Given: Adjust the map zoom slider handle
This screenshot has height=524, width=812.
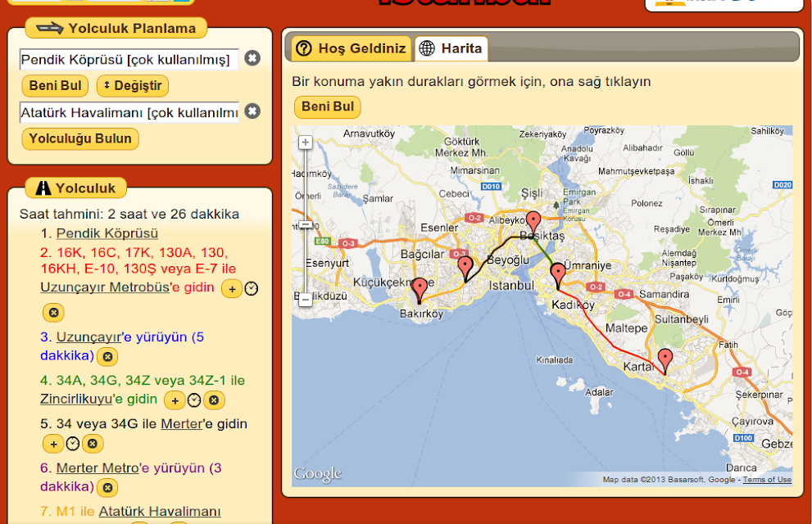Looking at the screenshot, I should (x=306, y=225).
